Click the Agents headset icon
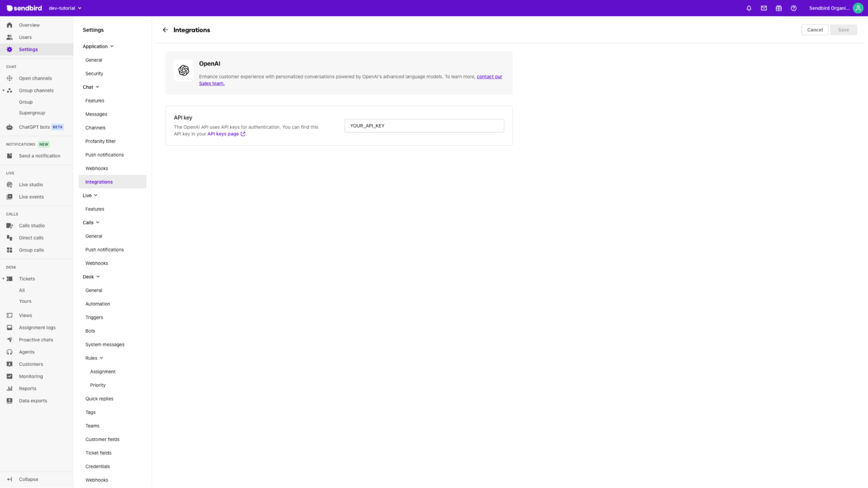 point(10,352)
